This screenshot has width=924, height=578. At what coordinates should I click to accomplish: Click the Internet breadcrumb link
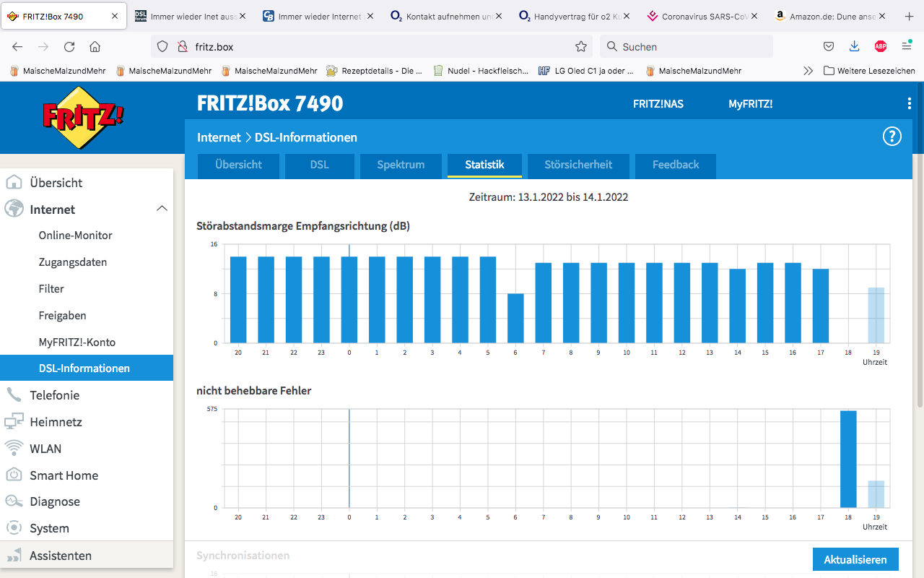tap(219, 137)
